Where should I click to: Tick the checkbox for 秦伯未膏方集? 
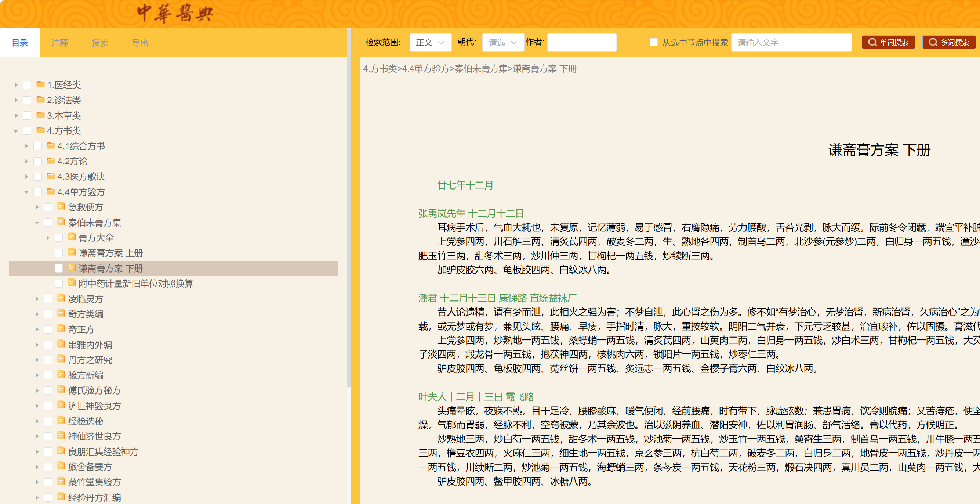tap(48, 222)
